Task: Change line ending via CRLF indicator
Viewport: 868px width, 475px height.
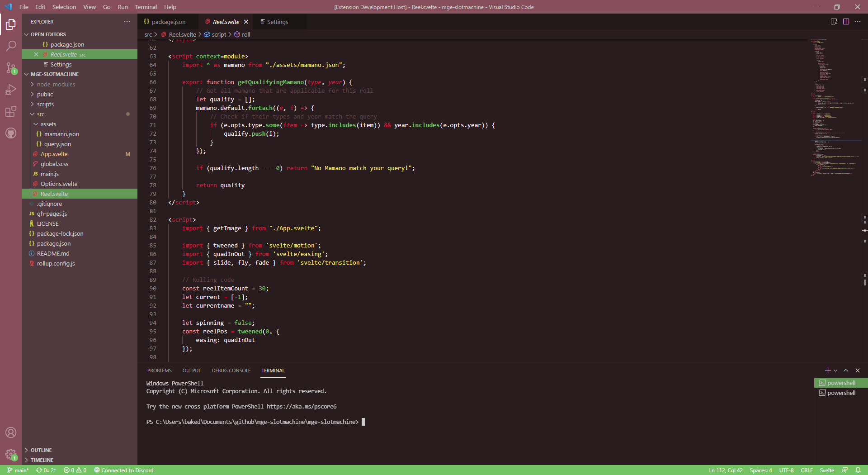Action: click(x=807, y=470)
